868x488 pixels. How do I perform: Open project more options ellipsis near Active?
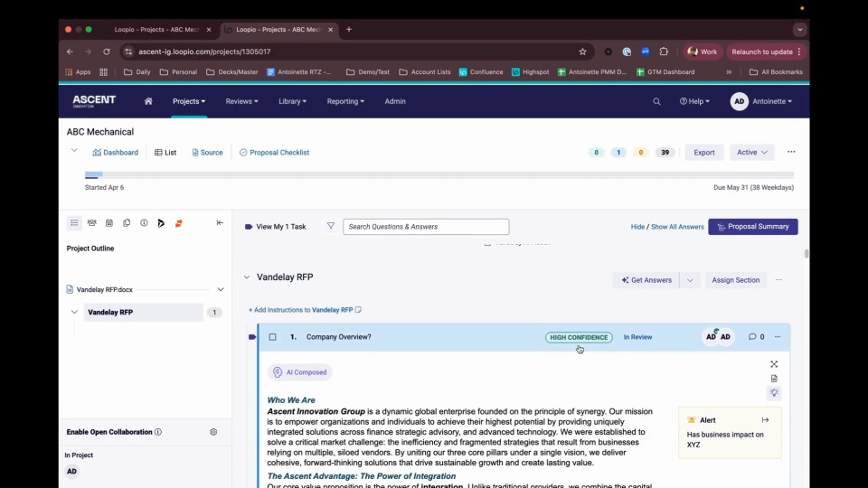[x=791, y=152]
